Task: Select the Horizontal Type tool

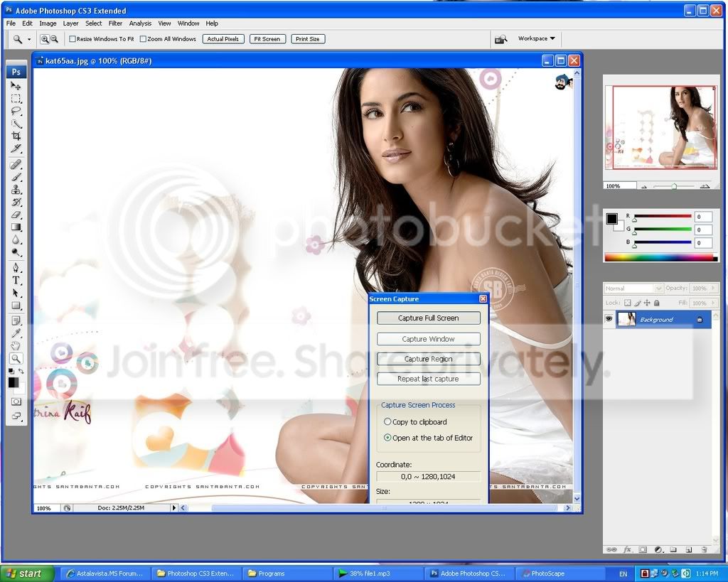Action: pos(16,280)
